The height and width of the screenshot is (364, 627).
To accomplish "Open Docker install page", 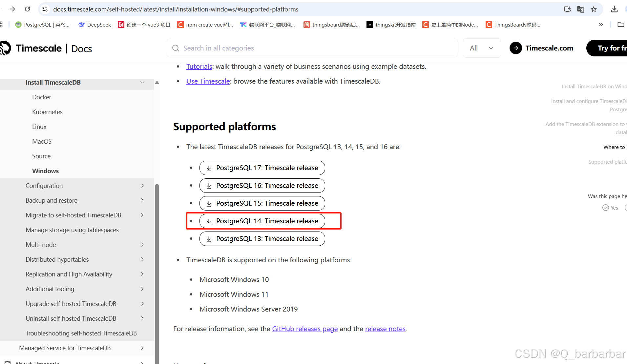I will [x=42, y=97].
